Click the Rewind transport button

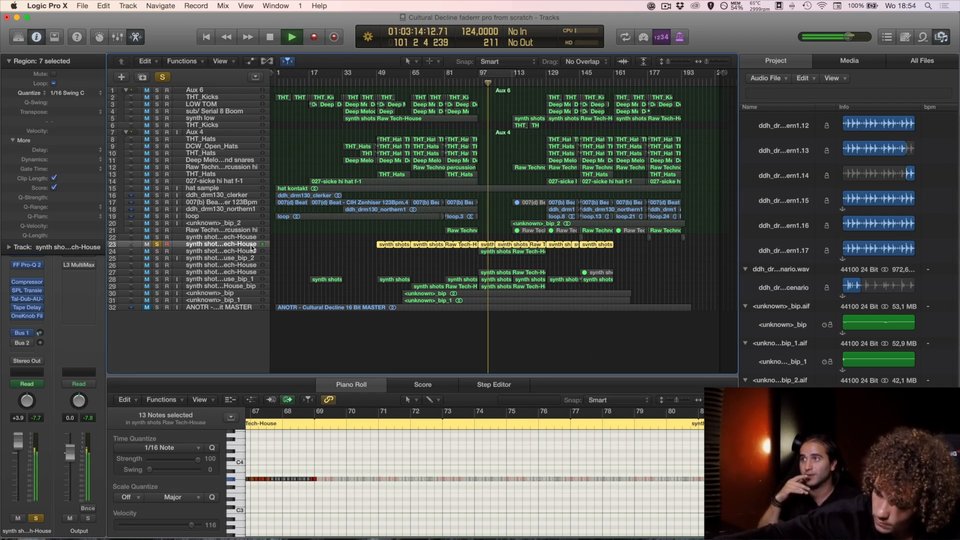[227, 37]
